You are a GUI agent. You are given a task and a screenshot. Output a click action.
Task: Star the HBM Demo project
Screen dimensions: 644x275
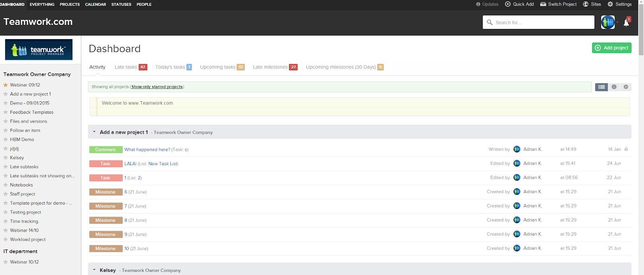(6, 140)
